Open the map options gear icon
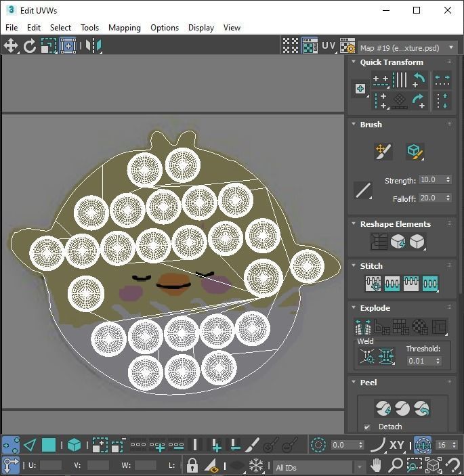 click(x=347, y=46)
